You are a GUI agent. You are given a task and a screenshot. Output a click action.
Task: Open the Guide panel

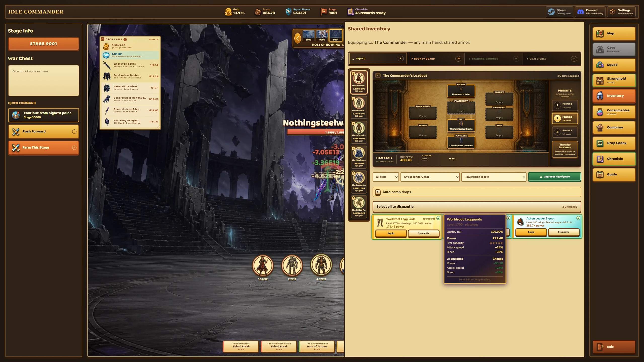[614, 174]
